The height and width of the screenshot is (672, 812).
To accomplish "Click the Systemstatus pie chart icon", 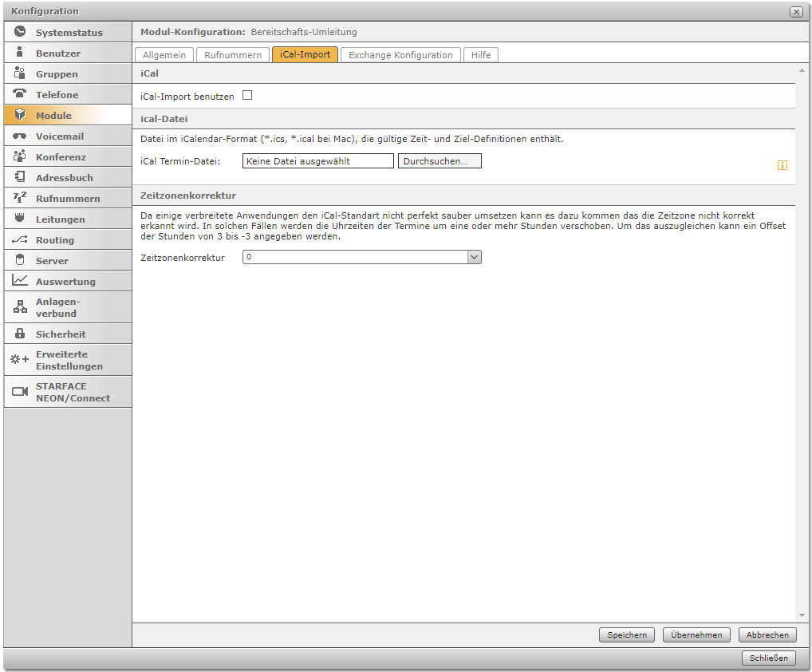I will (20, 33).
